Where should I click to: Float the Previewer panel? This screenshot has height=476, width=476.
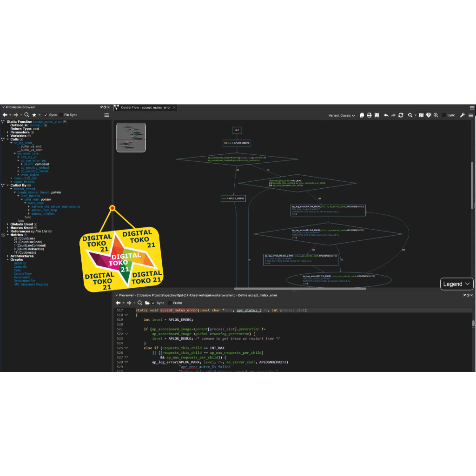click(x=468, y=295)
